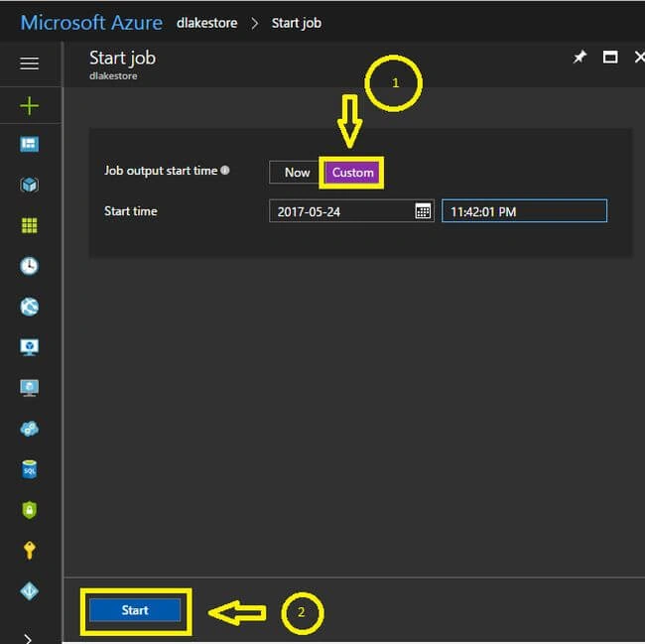Select Now for job output start time

click(x=296, y=173)
